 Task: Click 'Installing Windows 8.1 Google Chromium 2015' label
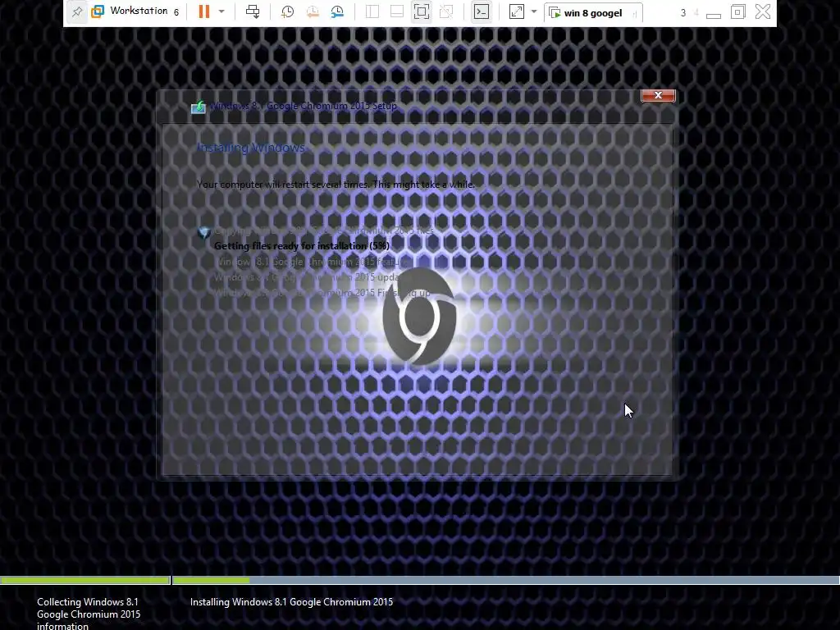(291, 602)
